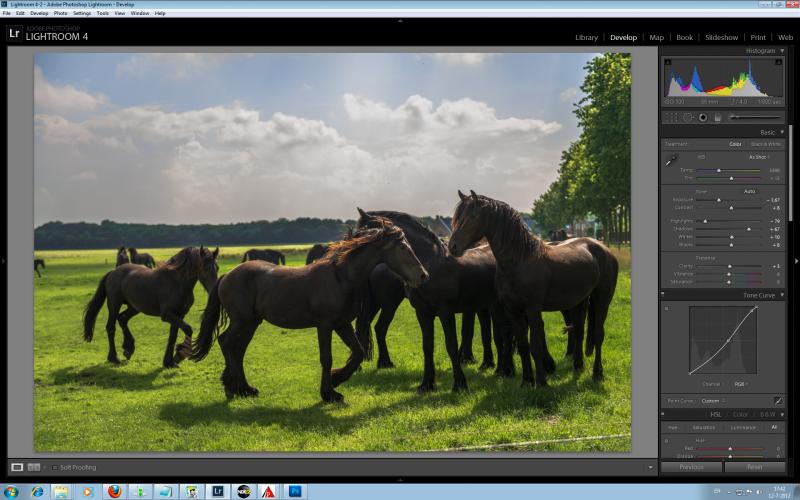Viewport: 800px width, 500px height.
Task: Switch to the Map module
Action: [x=656, y=37]
